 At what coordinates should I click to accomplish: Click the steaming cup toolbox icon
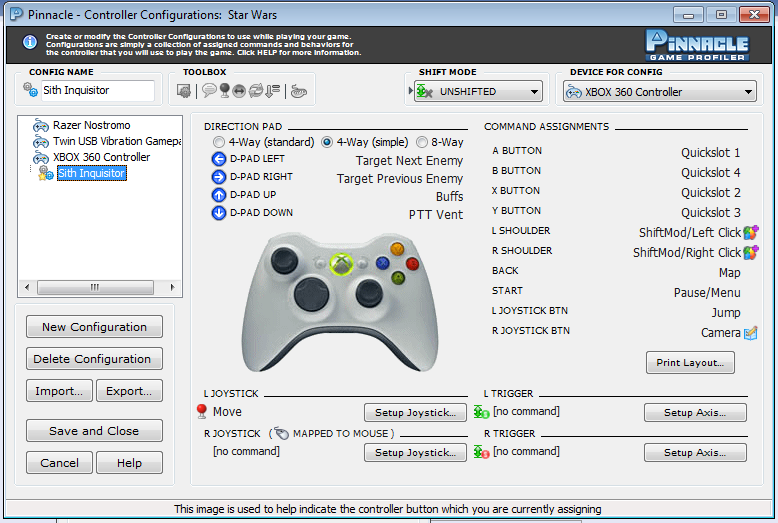tap(298, 91)
